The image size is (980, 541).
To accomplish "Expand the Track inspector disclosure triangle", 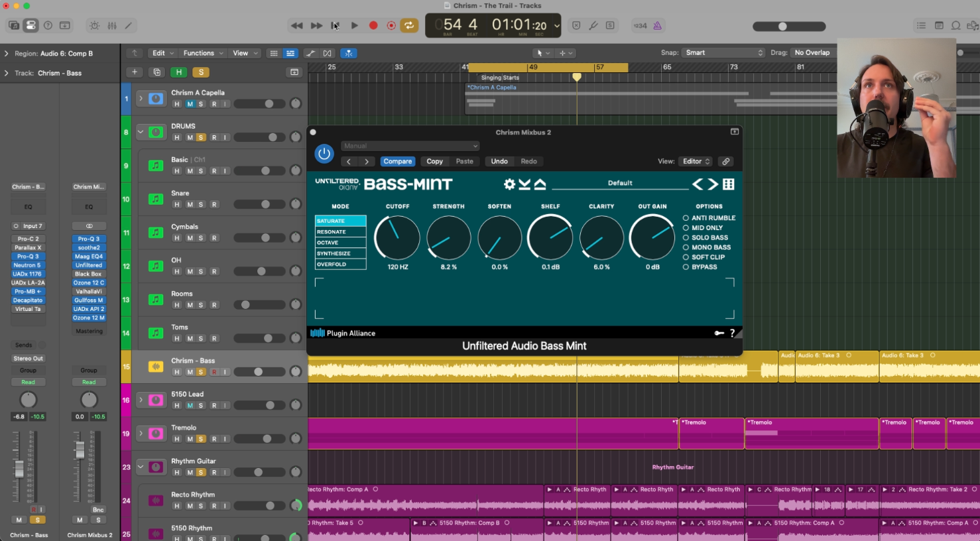I will [x=7, y=73].
